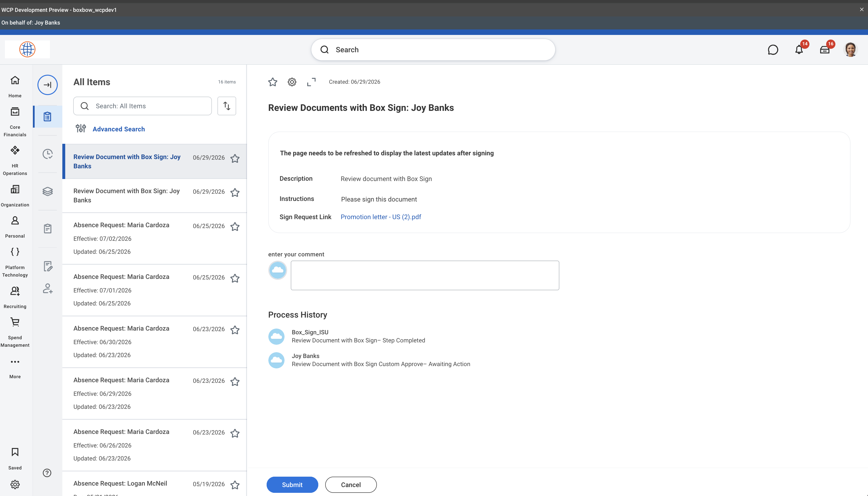Open Absence Request: Logan McNeil item
This screenshot has width=868, height=496.
click(x=155, y=484)
